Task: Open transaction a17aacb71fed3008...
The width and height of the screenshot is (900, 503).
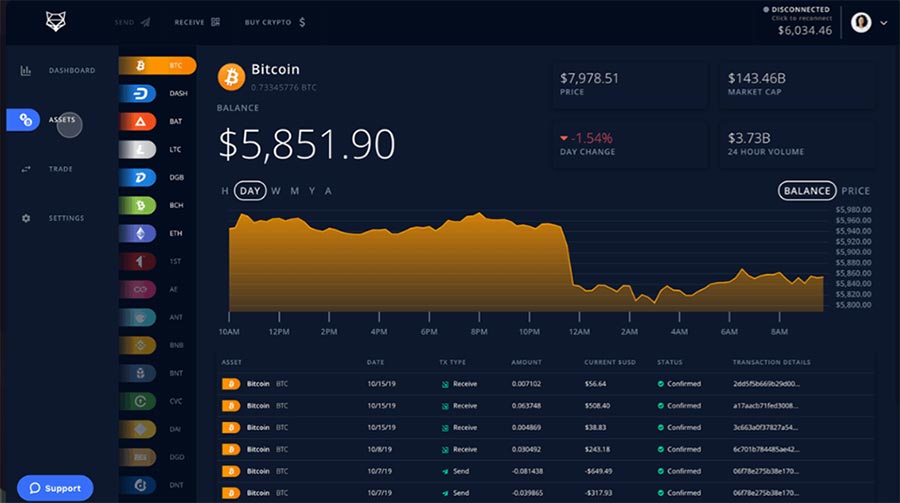Action: click(766, 405)
